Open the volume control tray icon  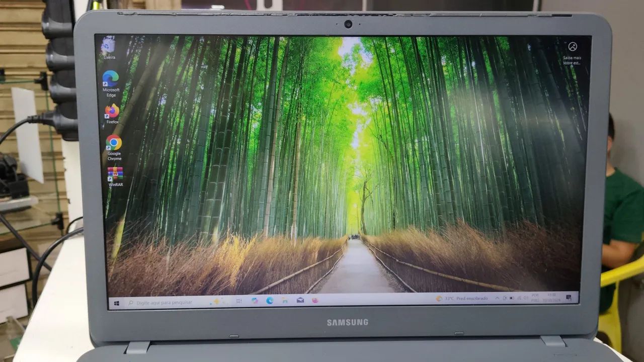click(x=526, y=298)
